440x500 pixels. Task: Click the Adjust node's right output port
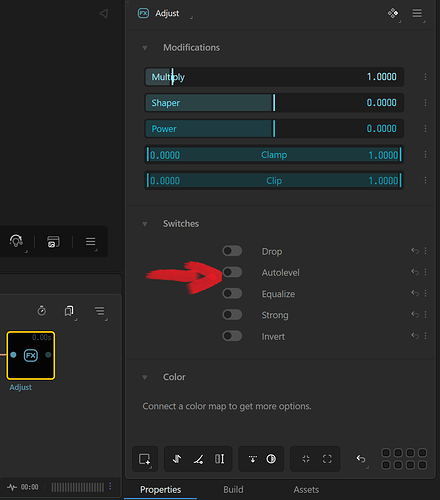tap(48, 355)
